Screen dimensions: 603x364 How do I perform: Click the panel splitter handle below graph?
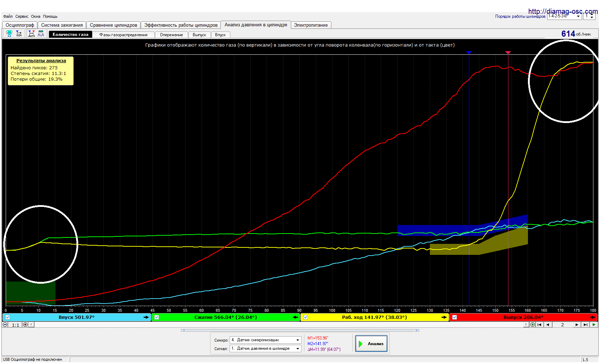tap(300, 330)
